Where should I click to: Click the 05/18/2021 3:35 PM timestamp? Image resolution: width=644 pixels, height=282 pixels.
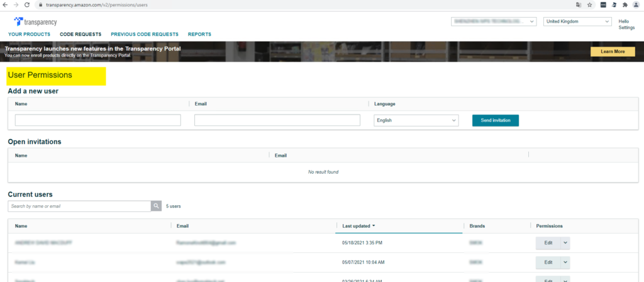[x=362, y=243]
